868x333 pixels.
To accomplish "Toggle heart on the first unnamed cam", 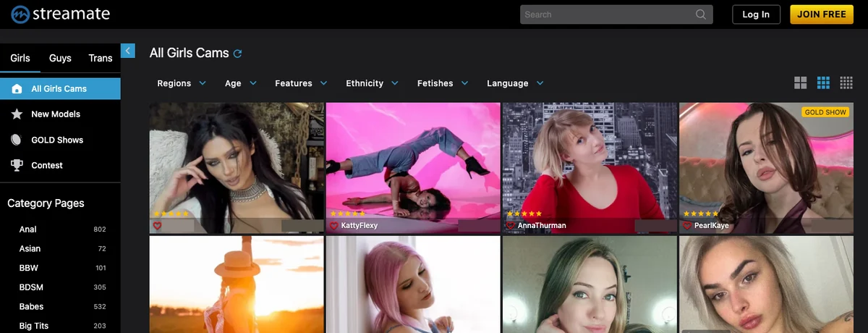I will (157, 226).
